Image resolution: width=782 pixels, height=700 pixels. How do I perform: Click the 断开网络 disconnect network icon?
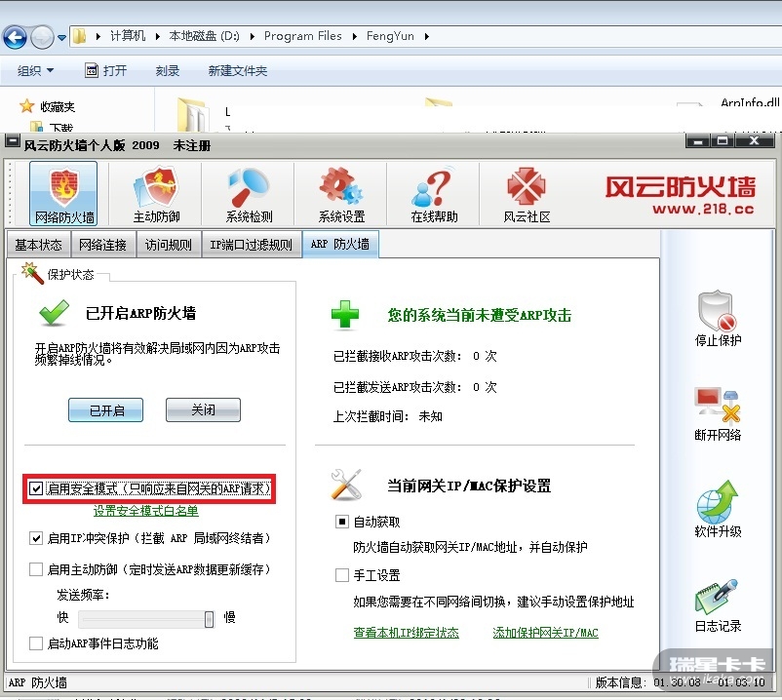click(718, 406)
